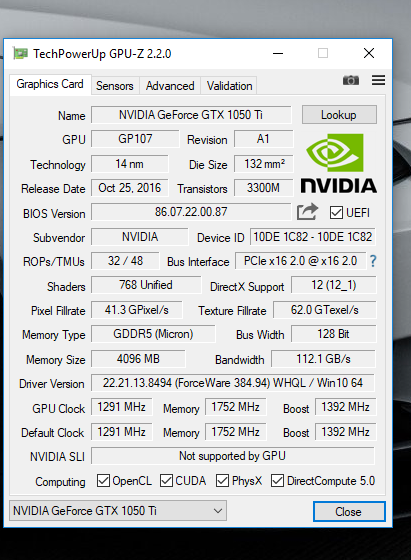Click the Memory Size field 4096 MB
This screenshot has height=560, width=411.
pyautogui.click(x=138, y=359)
